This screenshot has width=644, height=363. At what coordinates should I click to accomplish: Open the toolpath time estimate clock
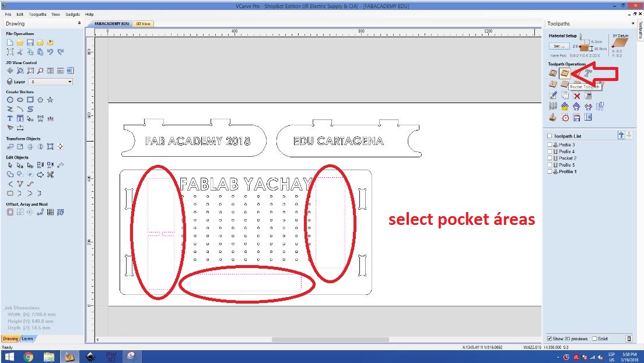point(565,118)
